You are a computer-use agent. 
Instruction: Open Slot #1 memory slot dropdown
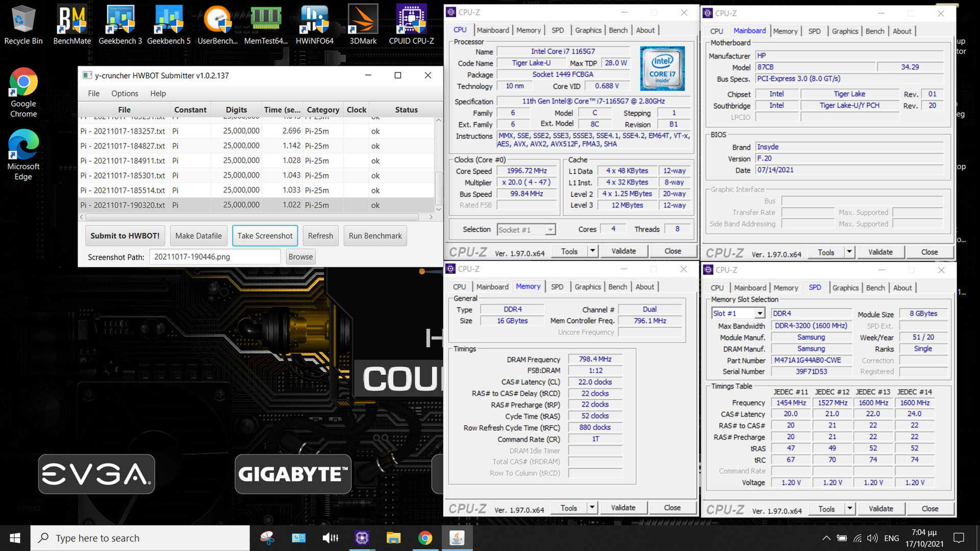pyautogui.click(x=738, y=313)
